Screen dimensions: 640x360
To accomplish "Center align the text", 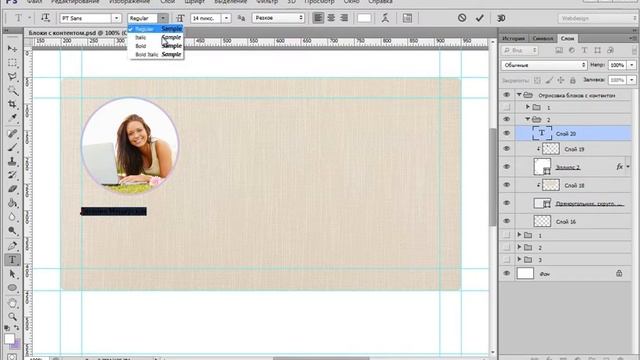I will pyautogui.click(x=331, y=18).
